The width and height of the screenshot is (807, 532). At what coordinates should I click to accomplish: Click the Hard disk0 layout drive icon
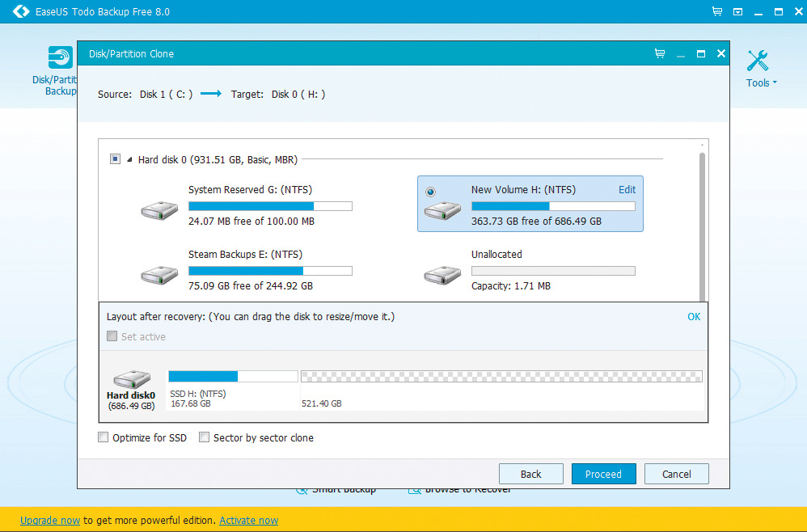point(132,379)
